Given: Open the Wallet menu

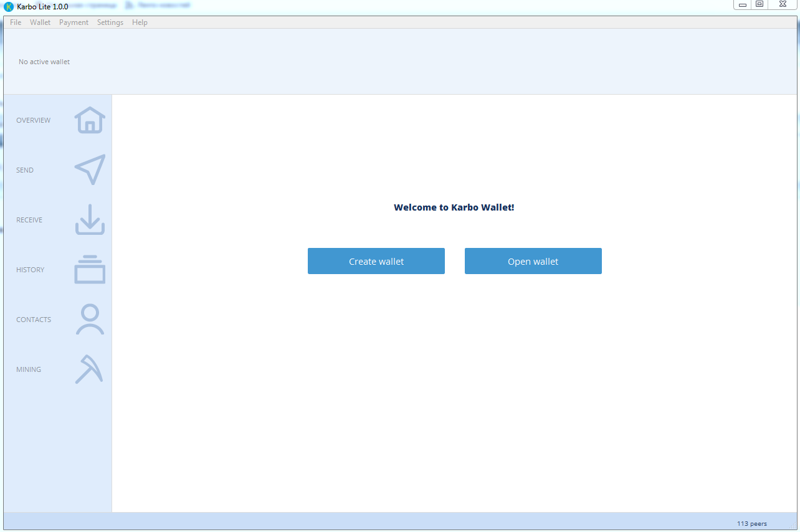Looking at the screenshot, I should 40,22.
